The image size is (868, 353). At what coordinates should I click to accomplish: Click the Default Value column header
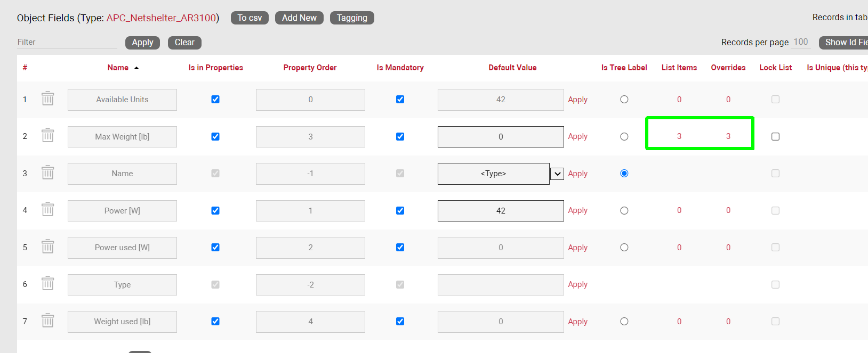tap(512, 68)
